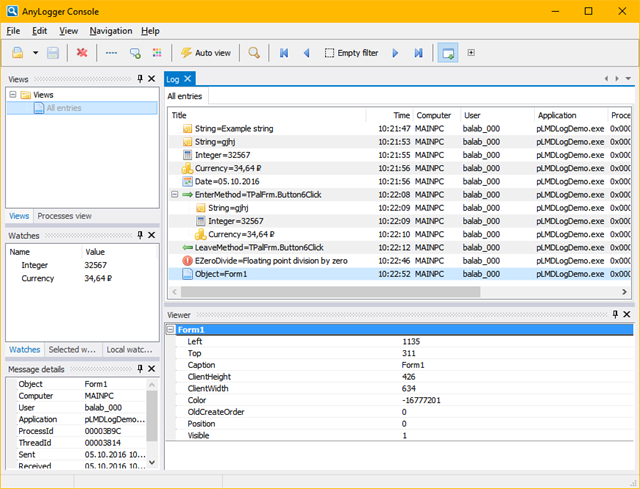Open the Navigation menu

[110, 31]
